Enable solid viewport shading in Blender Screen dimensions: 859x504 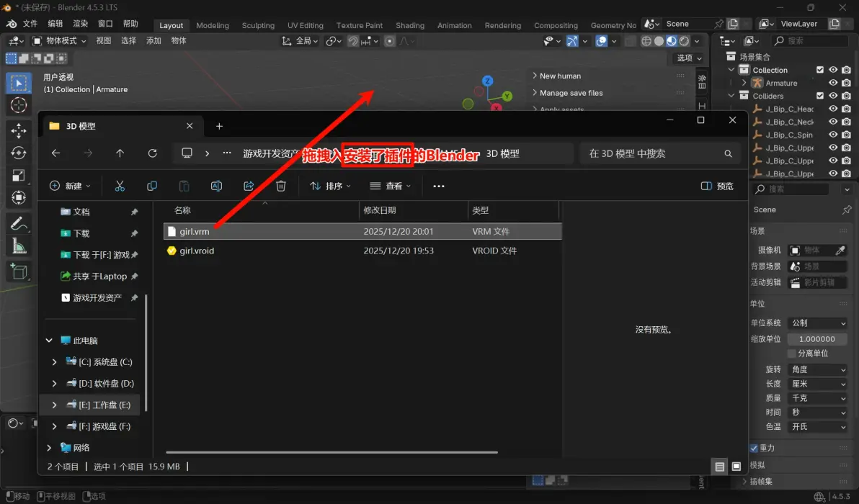click(x=659, y=41)
